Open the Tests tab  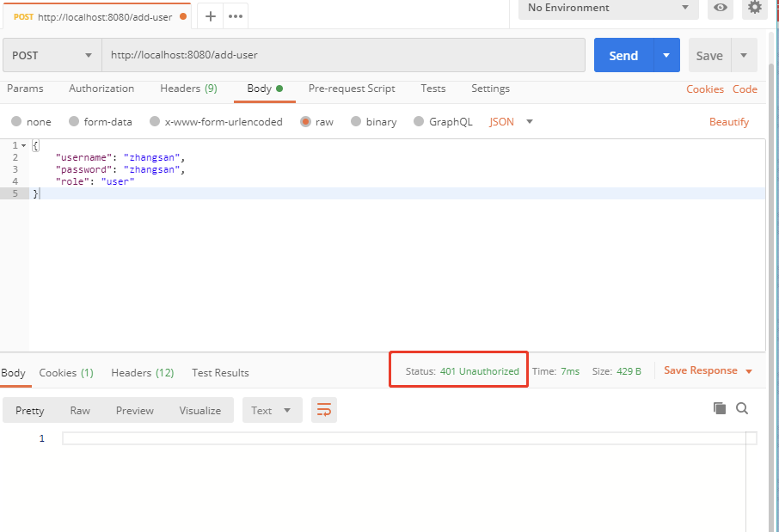click(433, 89)
